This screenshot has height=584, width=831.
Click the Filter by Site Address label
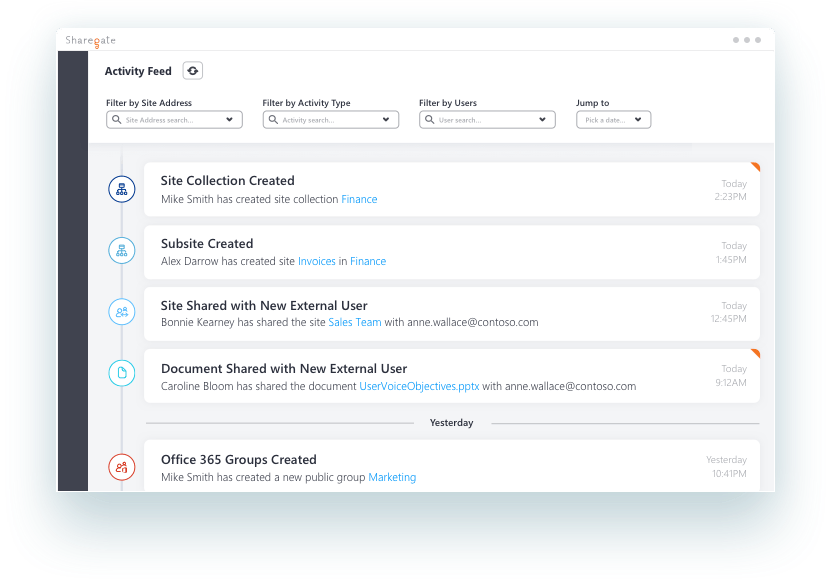coord(149,103)
